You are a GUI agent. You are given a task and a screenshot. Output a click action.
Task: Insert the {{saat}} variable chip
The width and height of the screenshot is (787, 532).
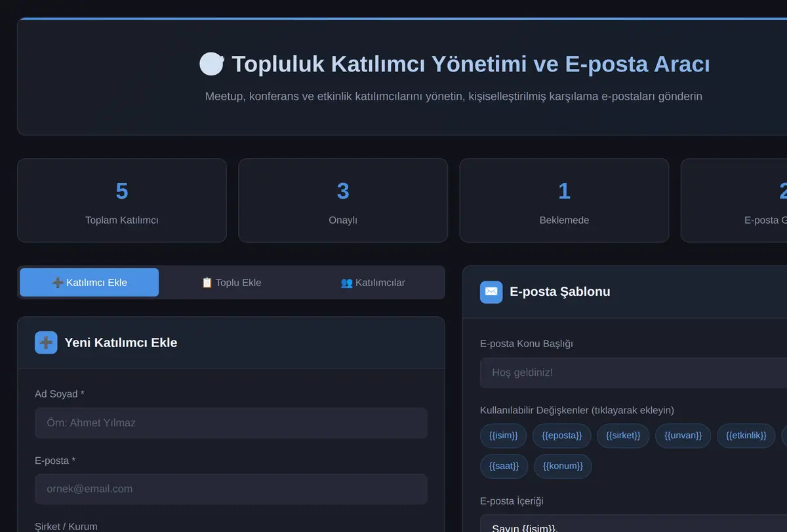[504, 466]
